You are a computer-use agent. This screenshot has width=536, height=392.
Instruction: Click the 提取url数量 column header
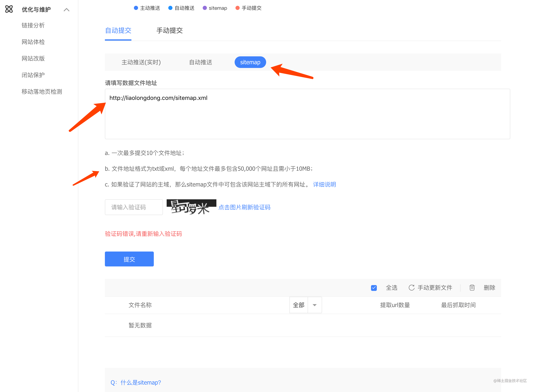395,305
